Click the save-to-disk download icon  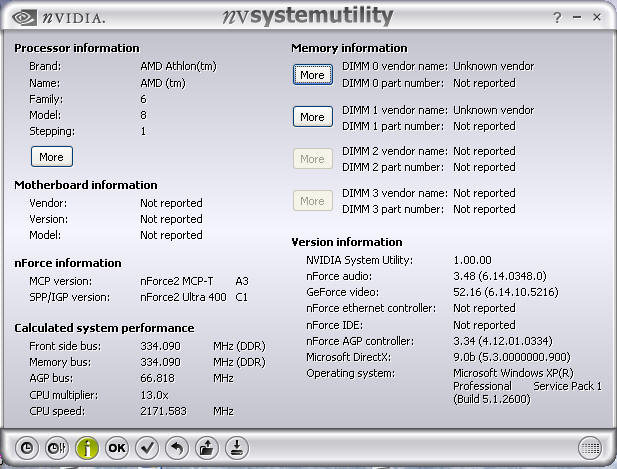237,448
